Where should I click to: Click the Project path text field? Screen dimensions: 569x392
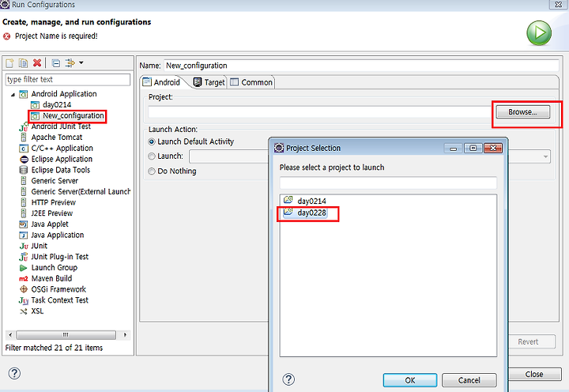pos(320,111)
